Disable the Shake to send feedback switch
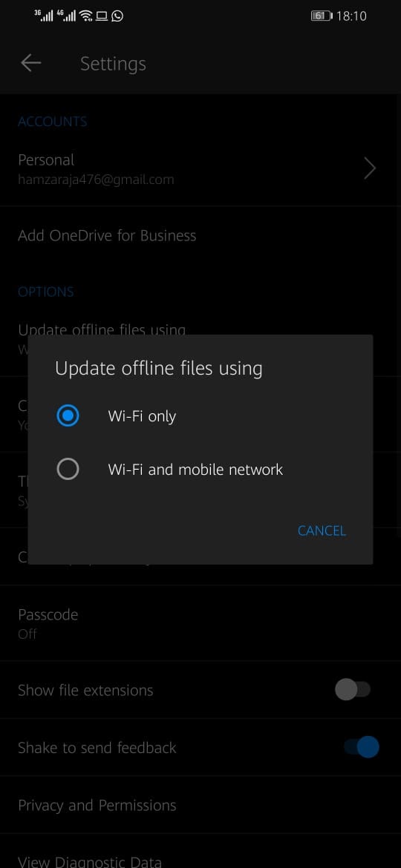This screenshot has height=868, width=401. coord(362,747)
